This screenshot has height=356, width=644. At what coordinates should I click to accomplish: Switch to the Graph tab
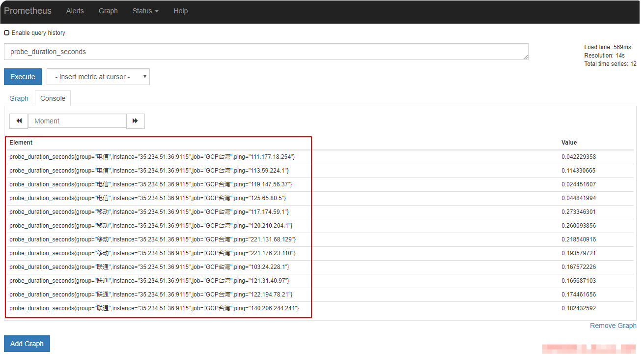(19, 98)
